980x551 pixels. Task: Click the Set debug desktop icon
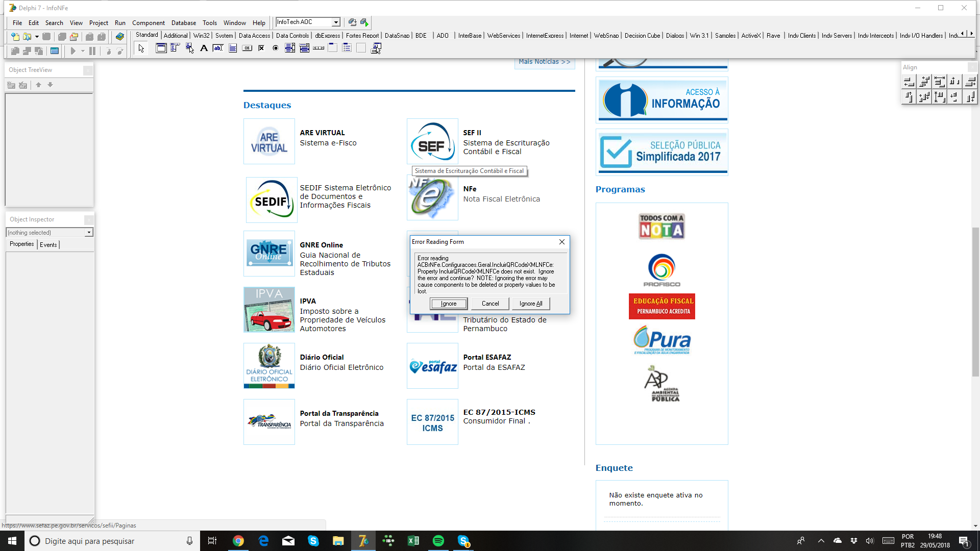coord(364,22)
